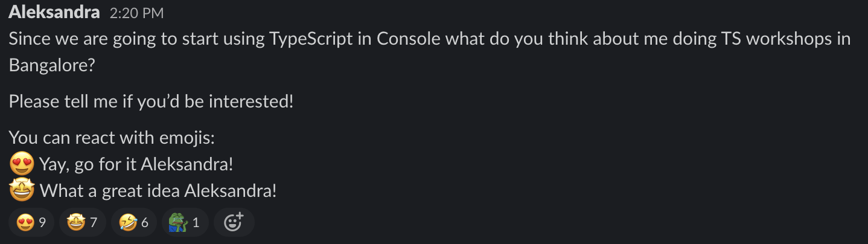Screen dimensions: 868x244
Task: Toggle the rolling-laughing reaction with 6 votes
Action: click(x=134, y=222)
